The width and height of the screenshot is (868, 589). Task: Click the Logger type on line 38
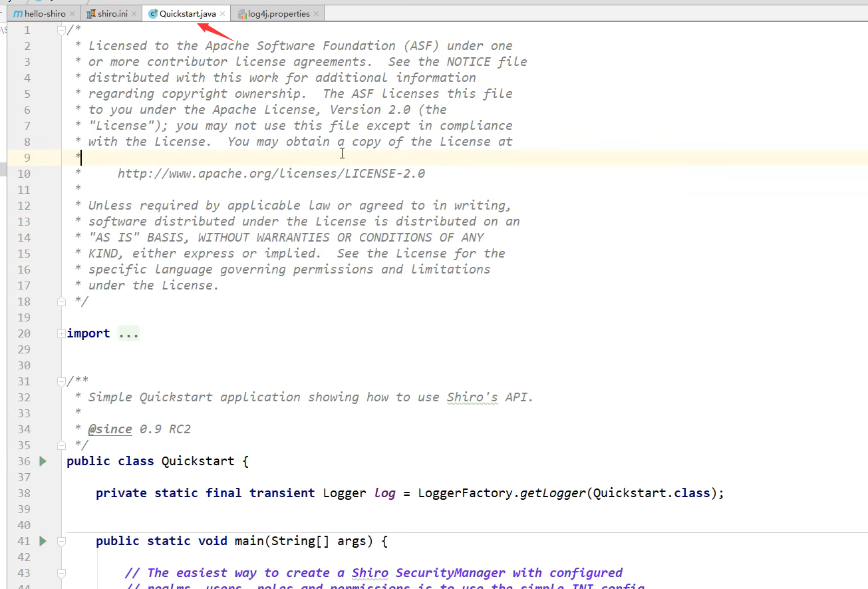click(x=345, y=493)
